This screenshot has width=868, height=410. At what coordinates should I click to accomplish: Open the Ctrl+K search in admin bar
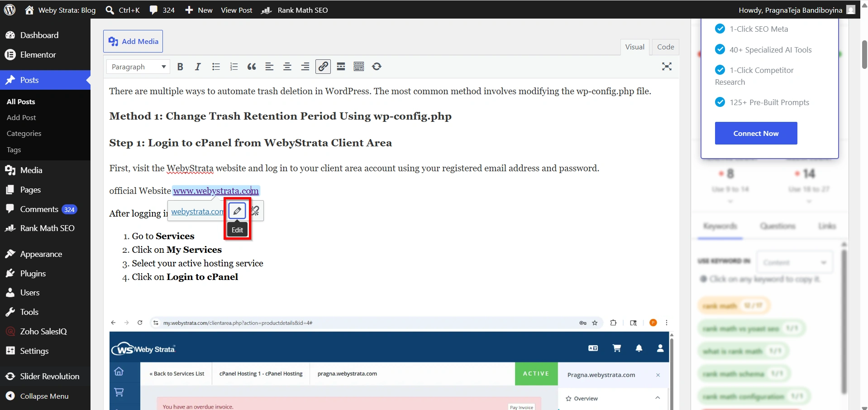coord(123,10)
